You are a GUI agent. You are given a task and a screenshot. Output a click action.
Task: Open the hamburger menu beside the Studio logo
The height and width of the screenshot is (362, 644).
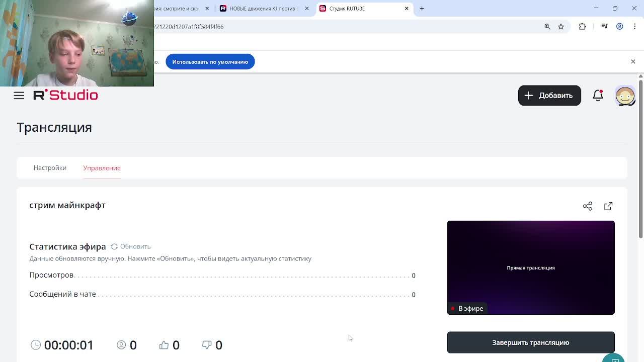click(19, 96)
